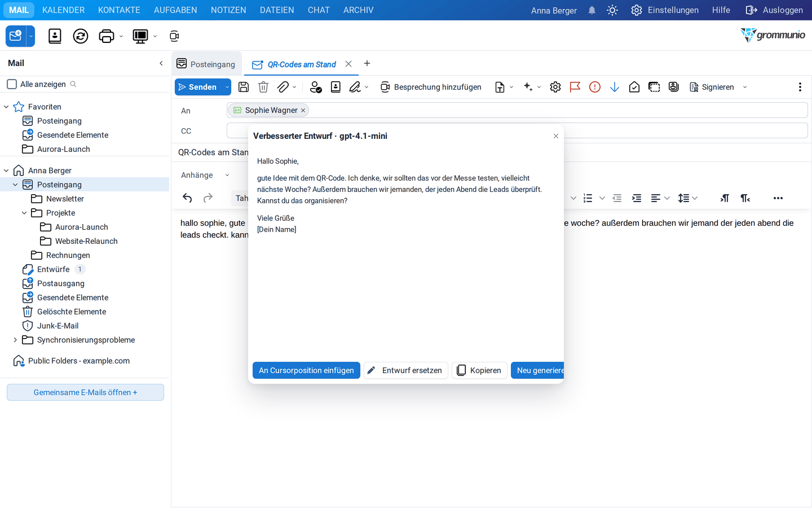Select the Aurora-Launch folder under Projekte

82,227
